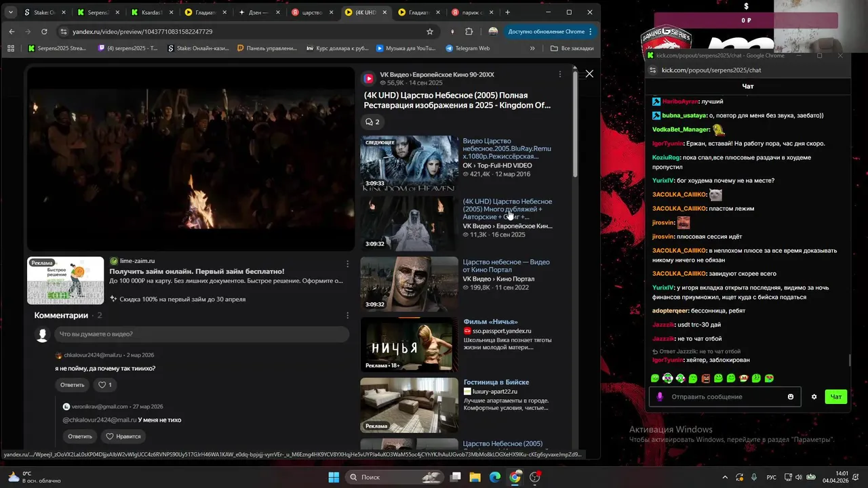Like the chkalovur2424 comment with heart
868x488 pixels.
pyautogui.click(x=105, y=385)
